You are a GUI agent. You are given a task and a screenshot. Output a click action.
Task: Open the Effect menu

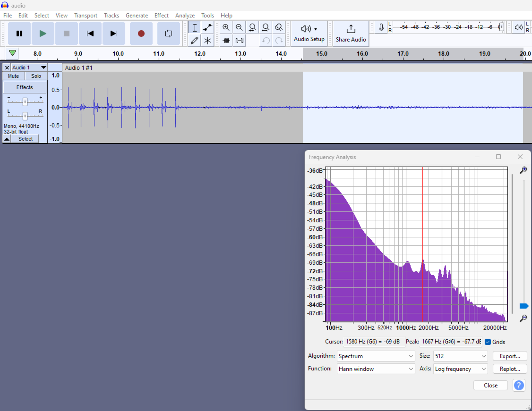point(161,16)
